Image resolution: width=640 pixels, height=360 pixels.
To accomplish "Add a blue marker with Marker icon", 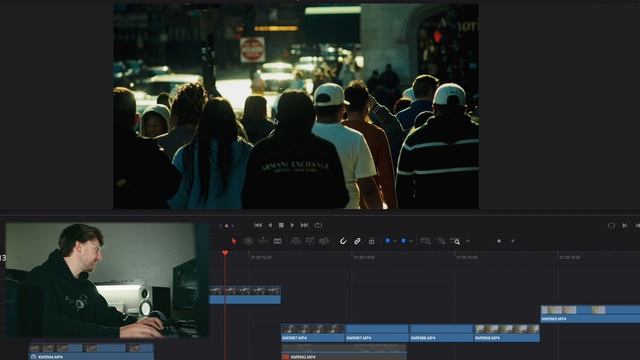I will pyautogui.click(x=403, y=241).
